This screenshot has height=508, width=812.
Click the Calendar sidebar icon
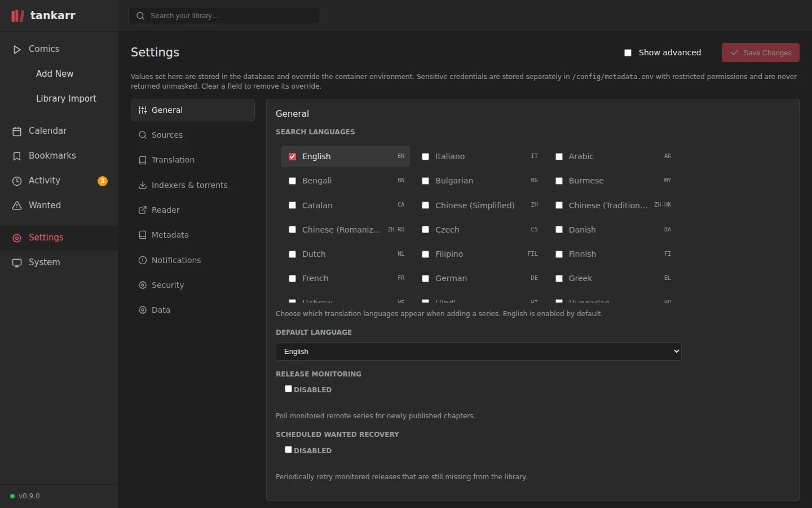[17, 132]
